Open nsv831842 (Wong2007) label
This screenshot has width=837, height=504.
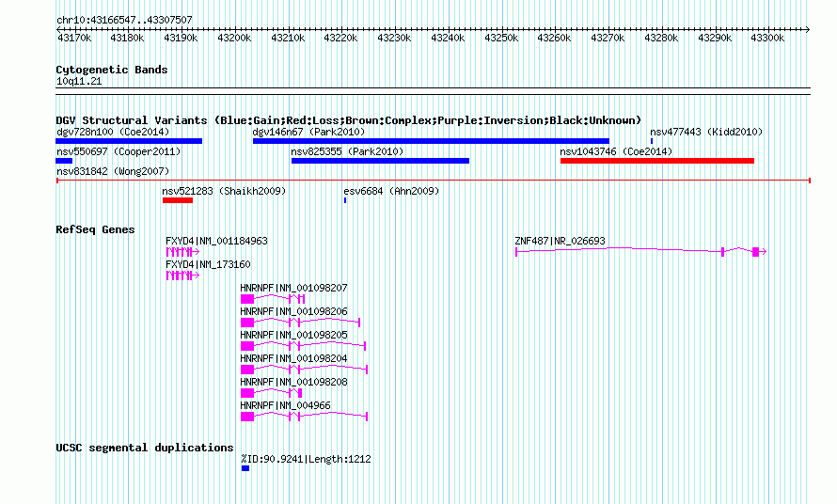pos(113,171)
